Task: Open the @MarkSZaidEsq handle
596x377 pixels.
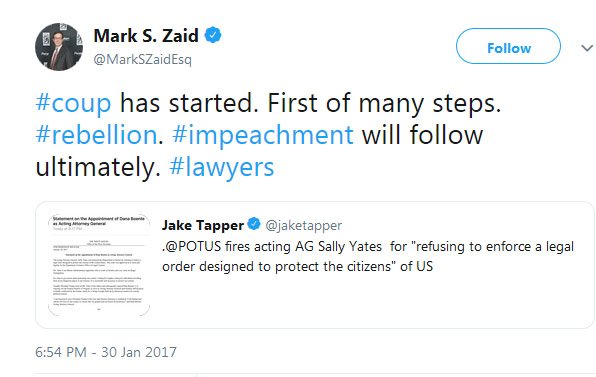Action: click(x=143, y=60)
